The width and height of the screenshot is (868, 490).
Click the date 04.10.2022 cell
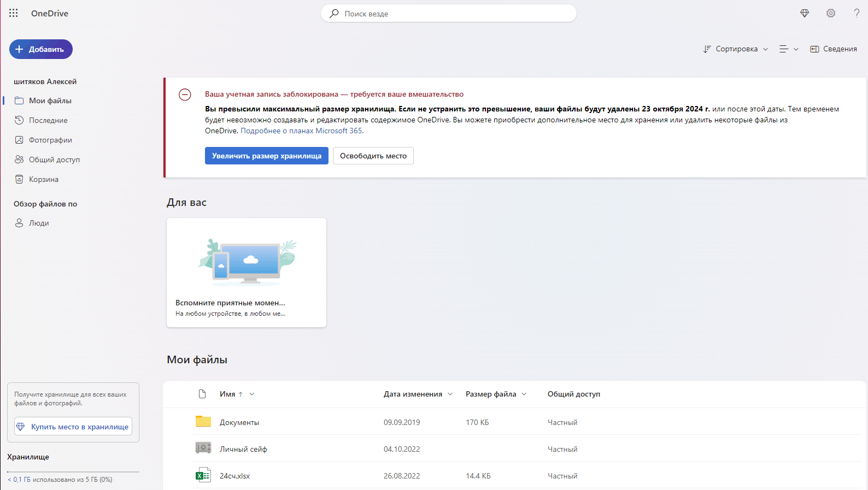click(402, 449)
